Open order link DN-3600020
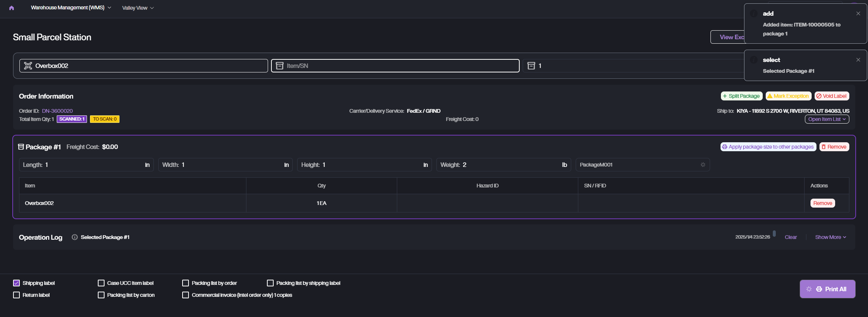Screen dimensions: 868x317 [x=57, y=111]
